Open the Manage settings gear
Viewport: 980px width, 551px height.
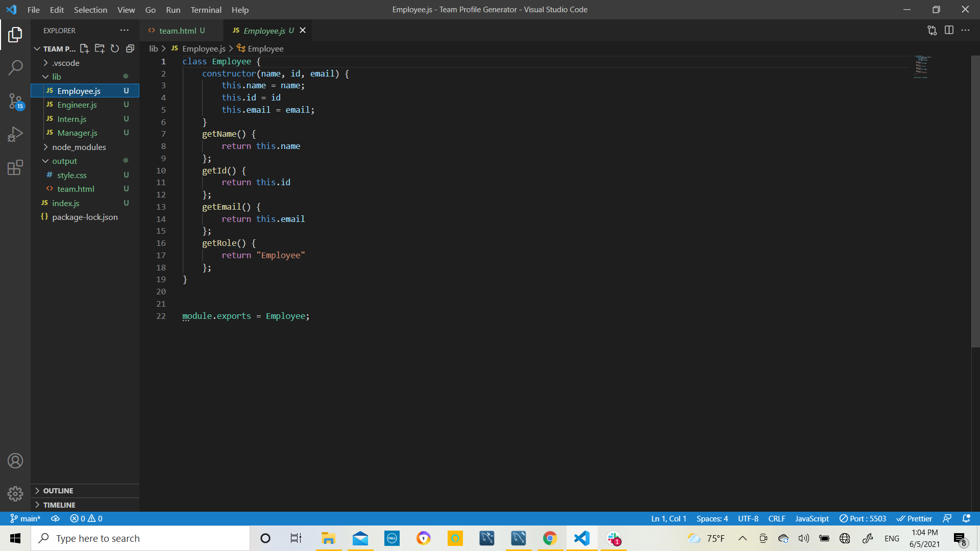15,494
